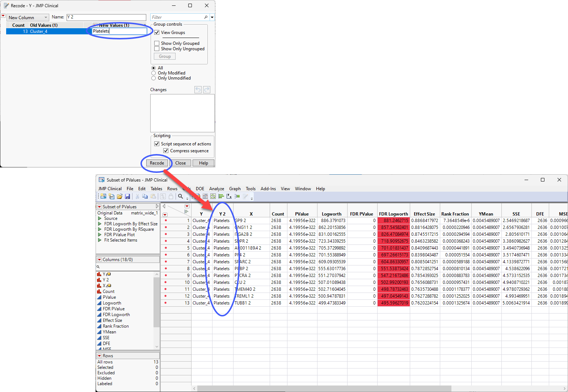Click the Recode button

point(157,163)
